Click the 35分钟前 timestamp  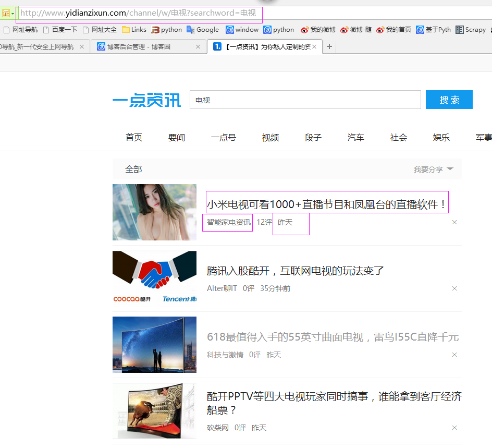click(x=275, y=288)
